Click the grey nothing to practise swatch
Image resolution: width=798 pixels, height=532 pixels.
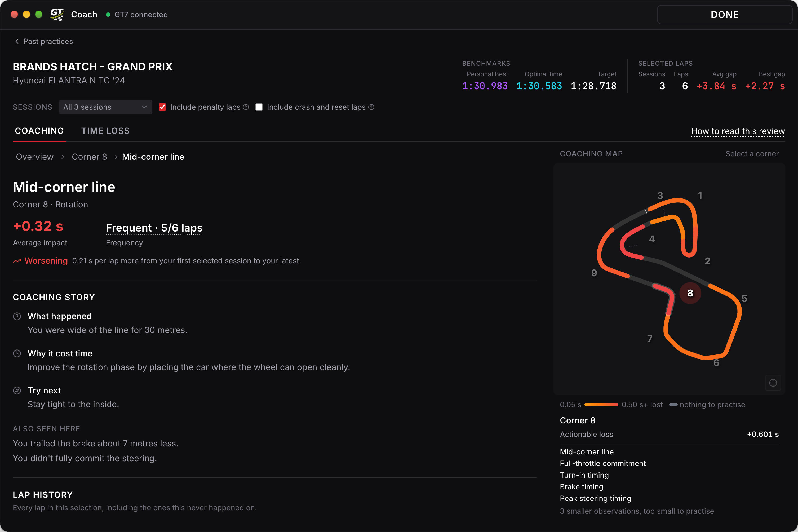tap(673, 404)
